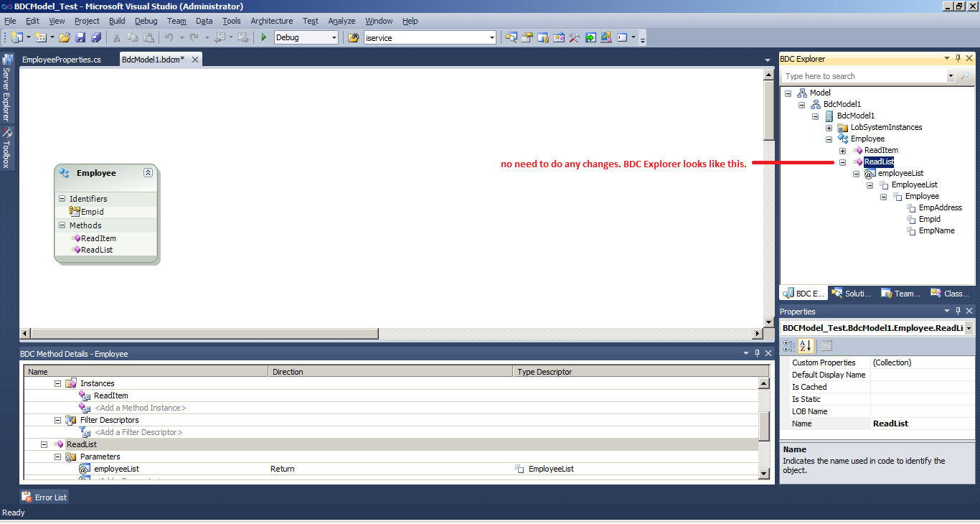The width and height of the screenshot is (980, 524).
Task: Expand the ReadItem node in BDC Explorer
Action: (842, 151)
